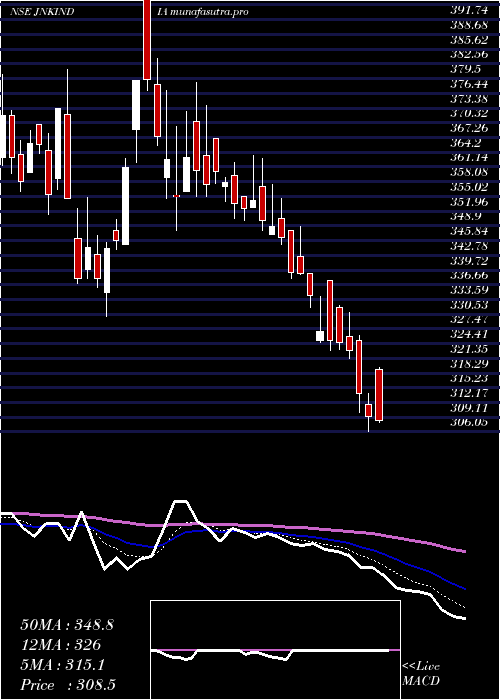Click the 348.9 price axis label

click(x=465, y=217)
